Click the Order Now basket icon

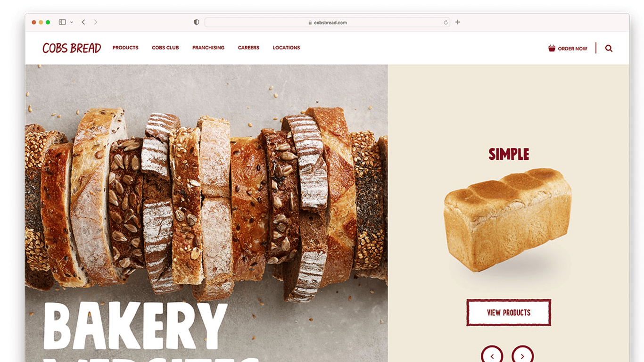point(552,48)
